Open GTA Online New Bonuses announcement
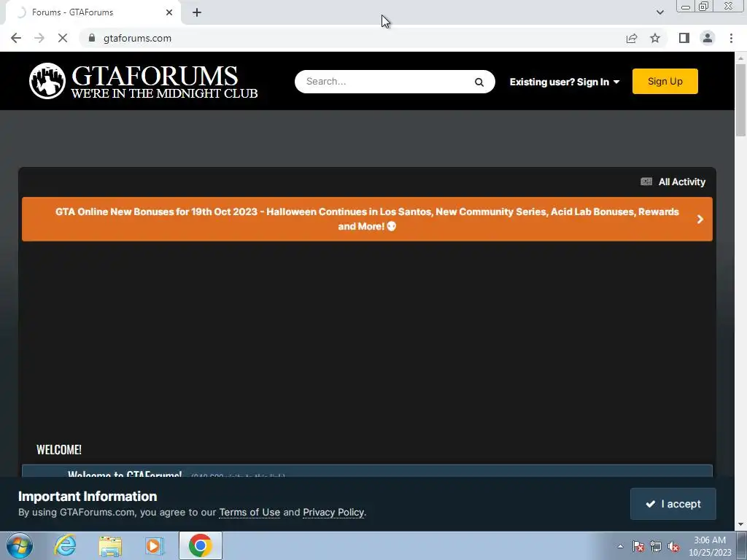 pyautogui.click(x=367, y=219)
